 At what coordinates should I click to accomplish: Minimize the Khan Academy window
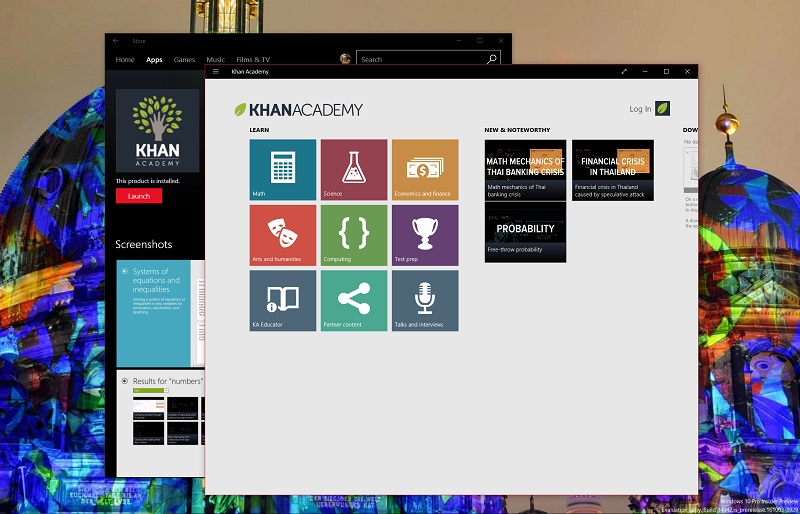[645, 71]
